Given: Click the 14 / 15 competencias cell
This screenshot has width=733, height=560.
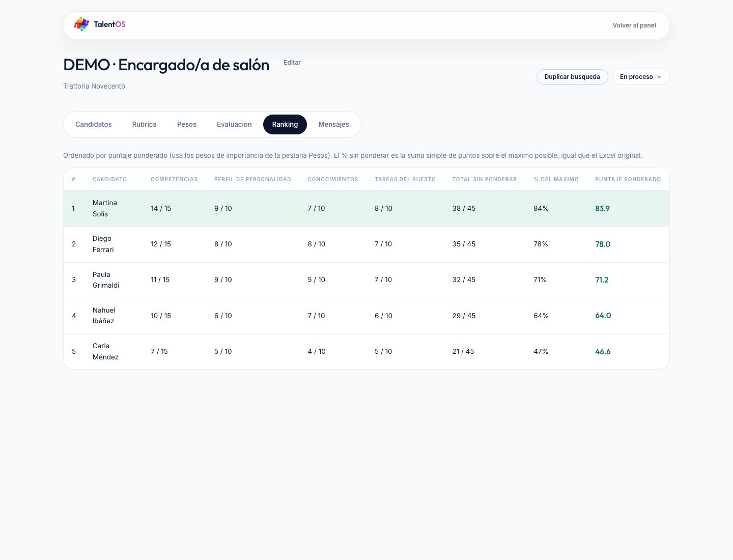Looking at the screenshot, I should tap(161, 209).
